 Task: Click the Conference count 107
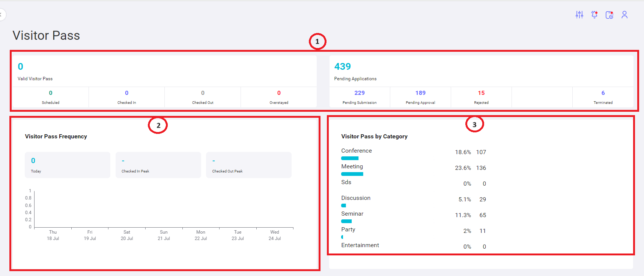click(x=481, y=152)
